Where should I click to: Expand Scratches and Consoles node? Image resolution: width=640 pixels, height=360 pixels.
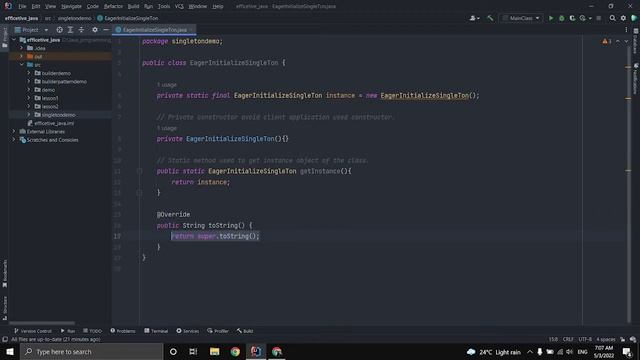tap(14, 140)
